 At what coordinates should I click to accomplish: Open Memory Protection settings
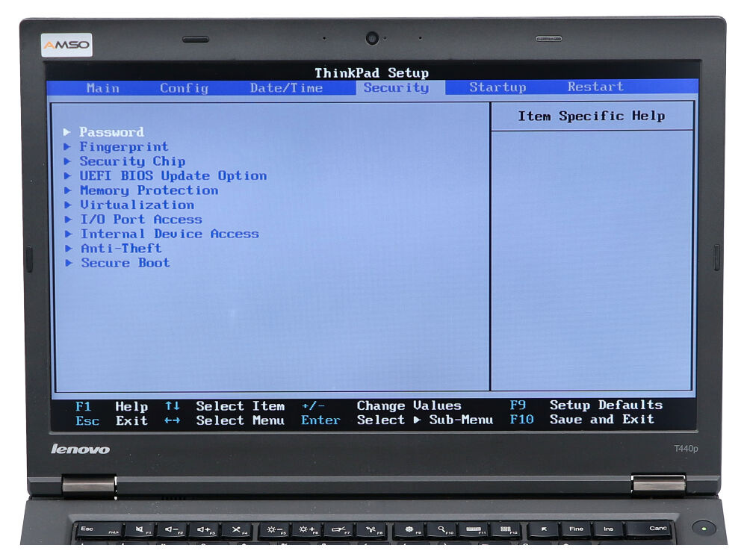pos(149,190)
